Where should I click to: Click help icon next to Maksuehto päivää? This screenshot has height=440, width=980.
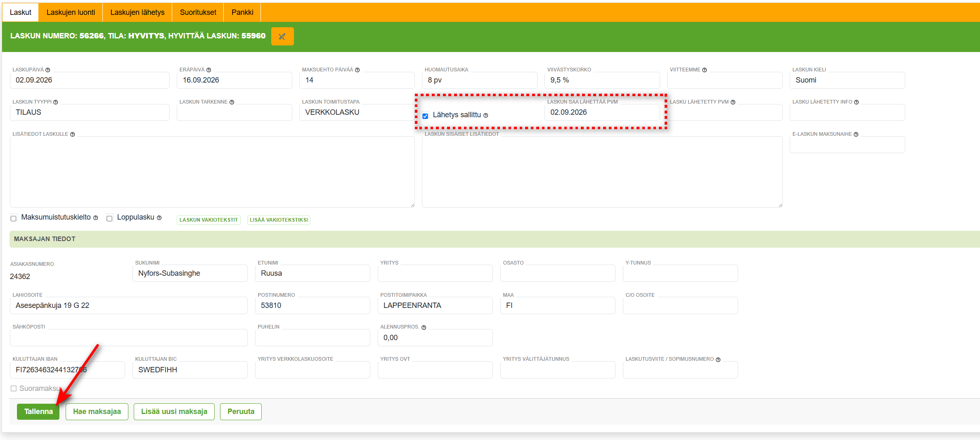(x=357, y=70)
